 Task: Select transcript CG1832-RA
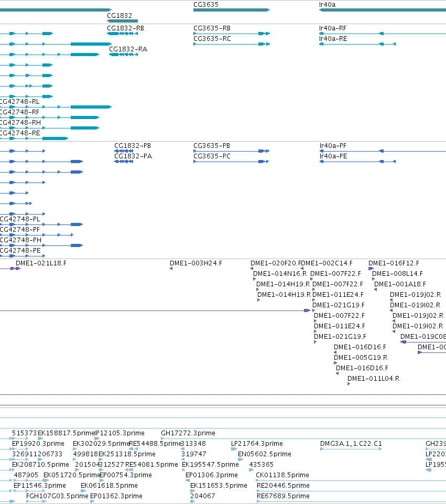coord(128,49)
